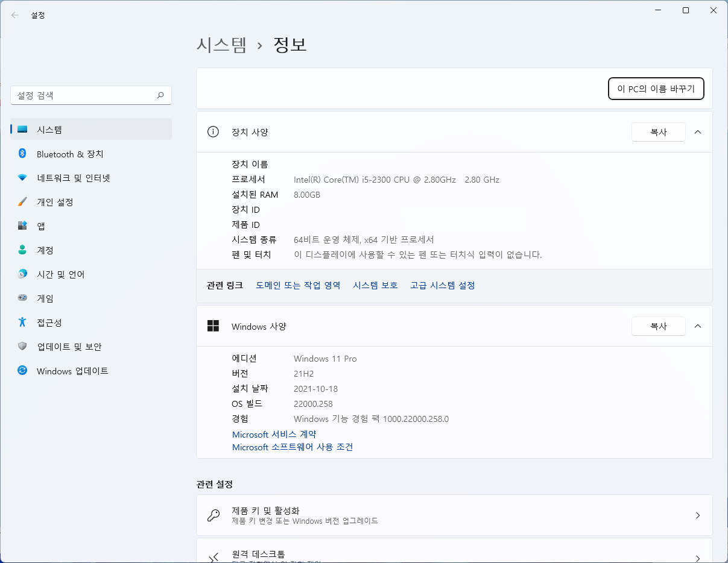The image size is (728, 563).
Task: Click the Bluetooth icon in sidebar
Action: [22, 154]
